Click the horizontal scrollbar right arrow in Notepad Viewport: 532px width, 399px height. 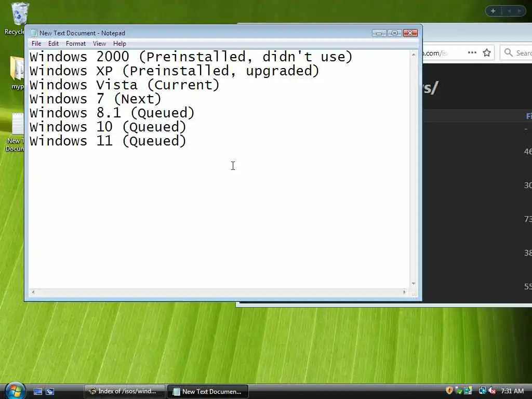pos(404,292)
